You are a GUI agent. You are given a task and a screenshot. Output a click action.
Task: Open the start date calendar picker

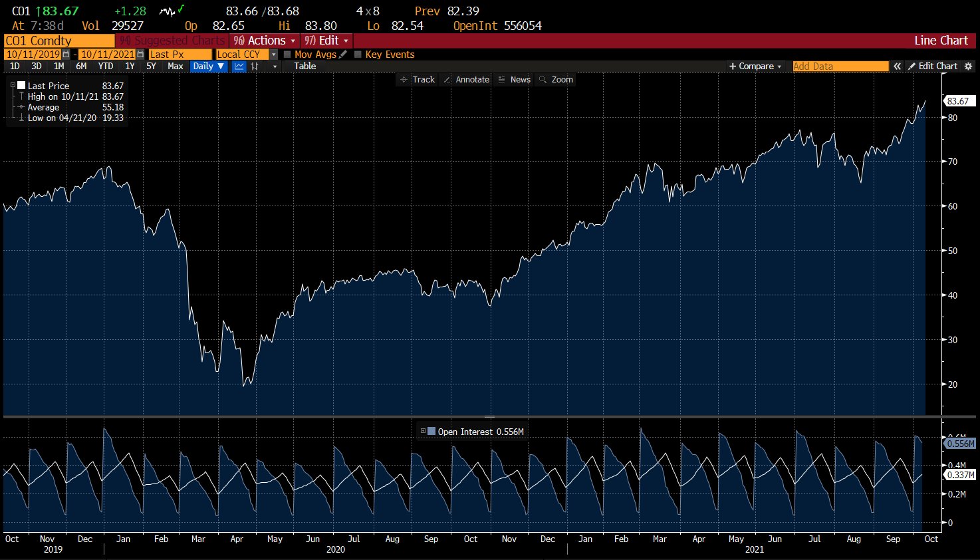(66, 55)
